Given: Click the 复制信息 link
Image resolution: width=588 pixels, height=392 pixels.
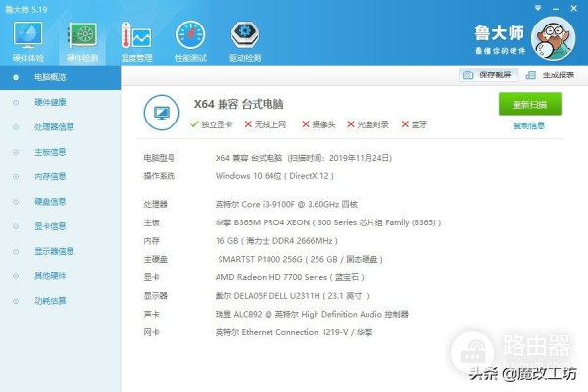Looking at the screenshot, I should tap(529, 125).
